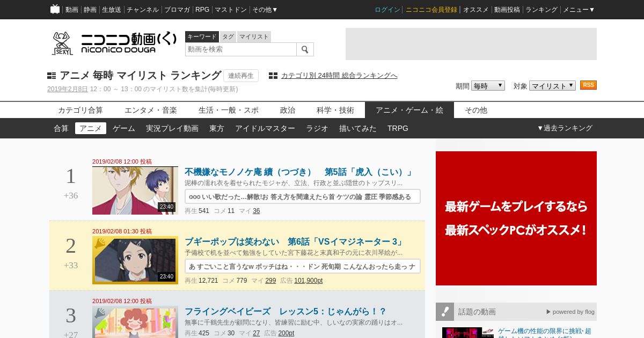Select 描いてみた subcategory
The height and width of the screenshot is (338, 644).
(x=358, y=128)
